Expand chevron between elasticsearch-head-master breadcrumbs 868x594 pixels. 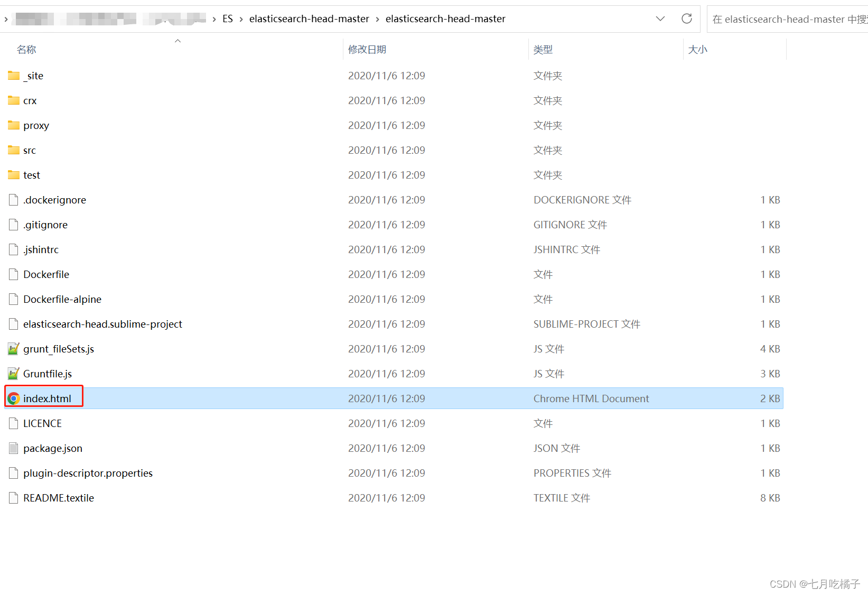click(x=377, y=19)
